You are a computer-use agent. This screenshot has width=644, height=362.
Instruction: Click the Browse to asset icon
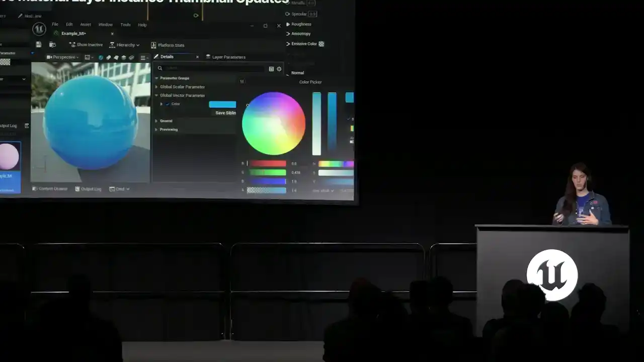tap(52, 45)
